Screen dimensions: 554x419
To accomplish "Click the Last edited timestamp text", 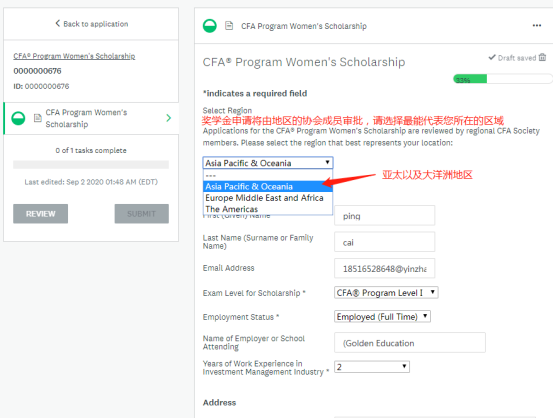I will (x=91, y=182).
